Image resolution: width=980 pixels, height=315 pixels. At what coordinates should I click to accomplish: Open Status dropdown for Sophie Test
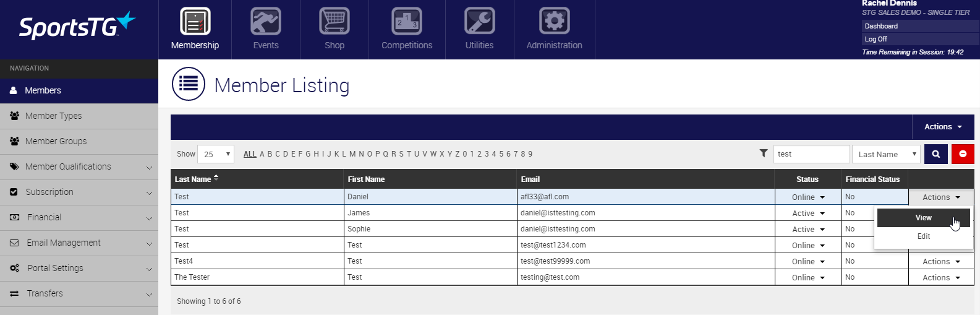[x=808, y=229]
